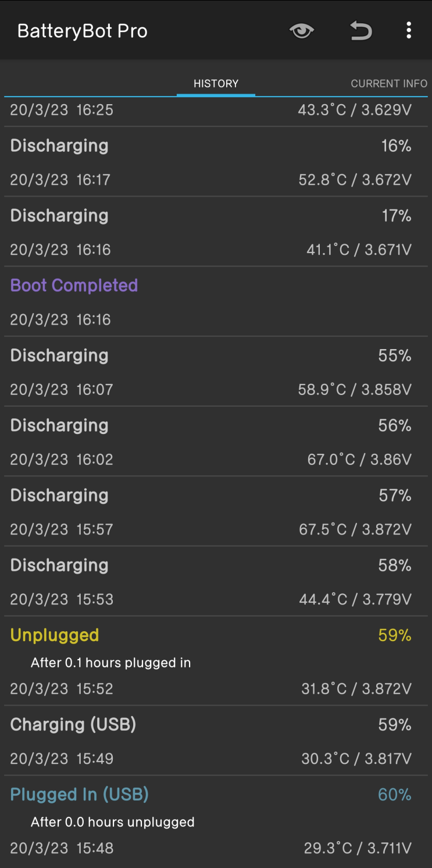Tap the BatteryBot Pro title

[x=83, y=31]
